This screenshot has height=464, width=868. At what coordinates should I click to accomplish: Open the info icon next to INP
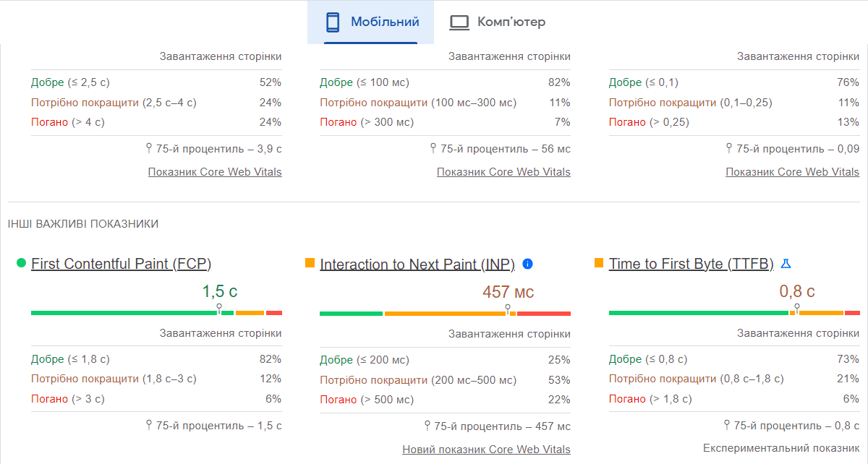(x=527, y=264)
